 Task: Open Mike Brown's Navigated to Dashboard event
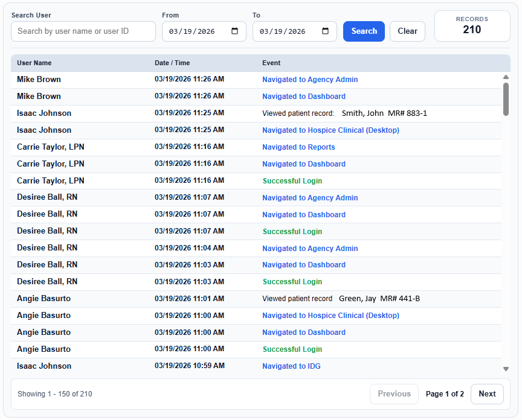tap(304, 97)
